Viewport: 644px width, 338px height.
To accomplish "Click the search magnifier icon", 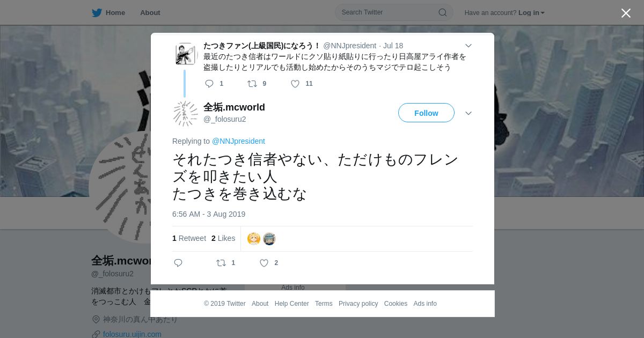I will coord(443,12).
